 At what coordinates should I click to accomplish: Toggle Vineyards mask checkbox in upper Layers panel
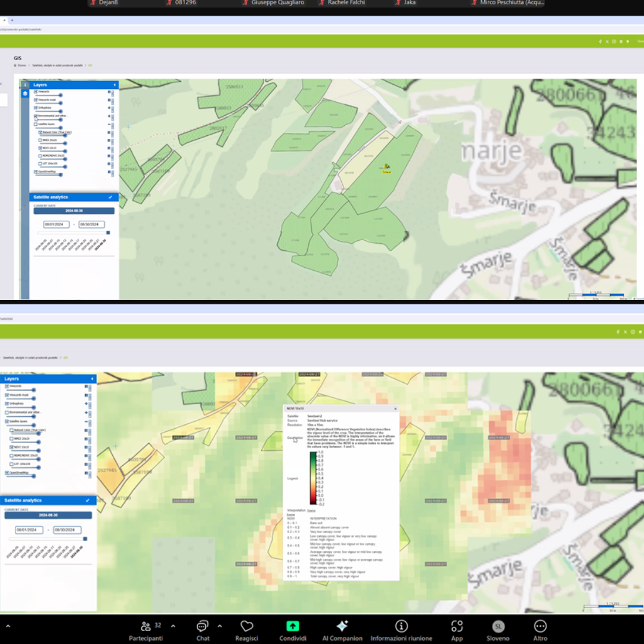point(36,100)
